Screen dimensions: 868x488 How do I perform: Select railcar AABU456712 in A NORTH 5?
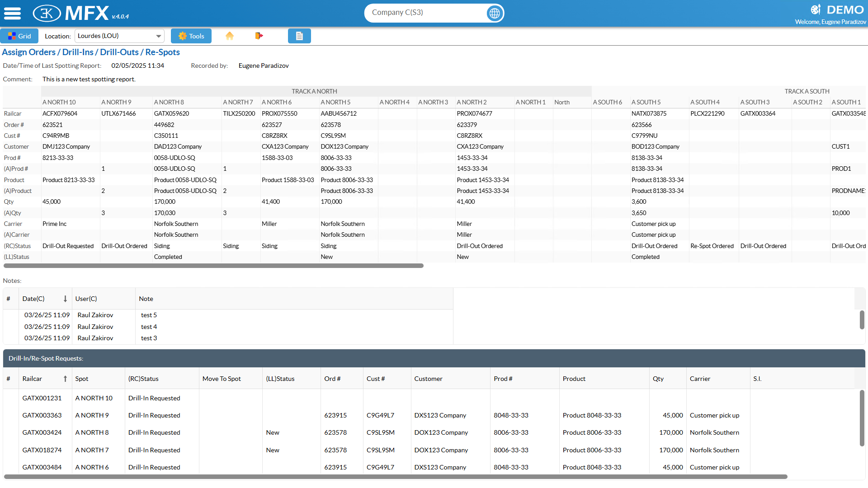point(339,113)
